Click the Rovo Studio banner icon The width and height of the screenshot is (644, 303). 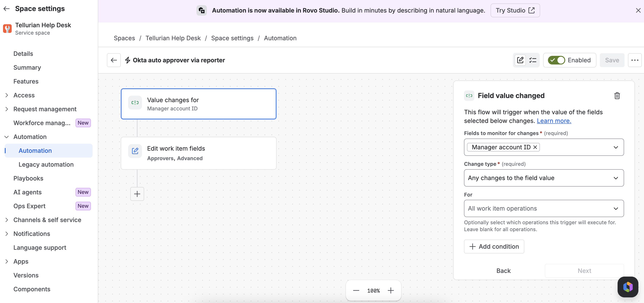(x=201, y=10)
